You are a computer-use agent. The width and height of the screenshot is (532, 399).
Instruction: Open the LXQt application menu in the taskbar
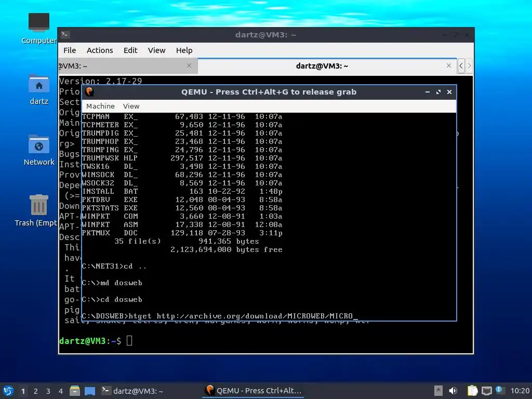[8, 391]
